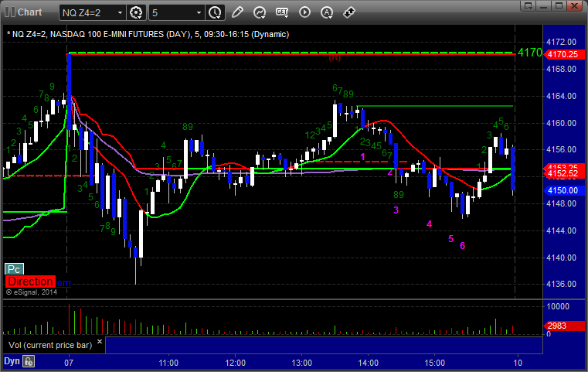Open the gear settings menu for the symbol
The image size is (588, 372).
coord(136,13)
